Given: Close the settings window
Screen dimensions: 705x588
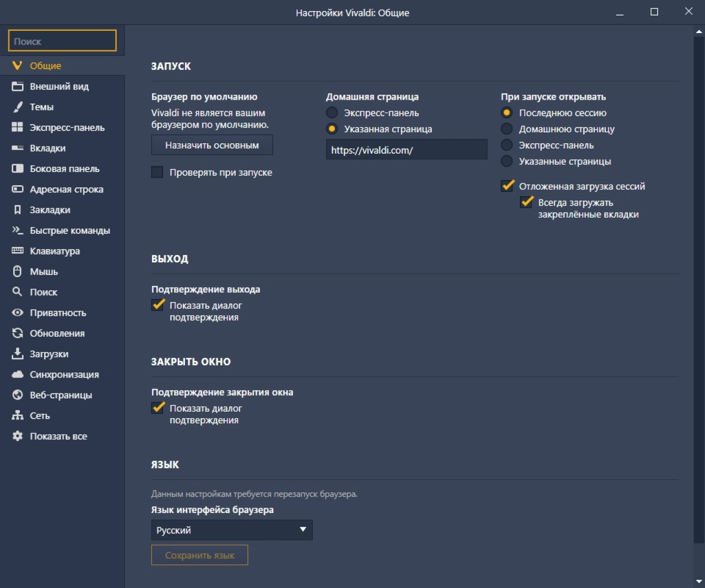Looking at the screenshot, I should pos(688,12).
